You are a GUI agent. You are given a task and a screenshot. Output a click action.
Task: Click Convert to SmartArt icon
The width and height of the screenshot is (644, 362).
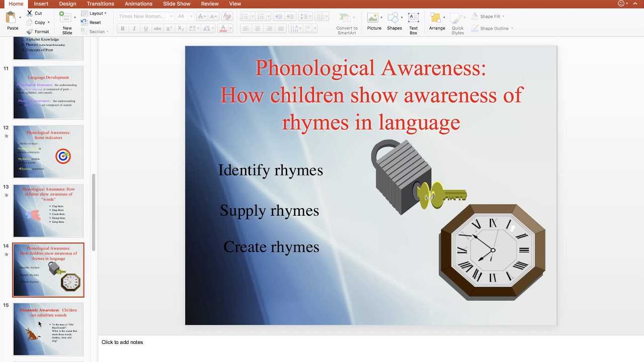pyautogui.click(x=347, y=18)
